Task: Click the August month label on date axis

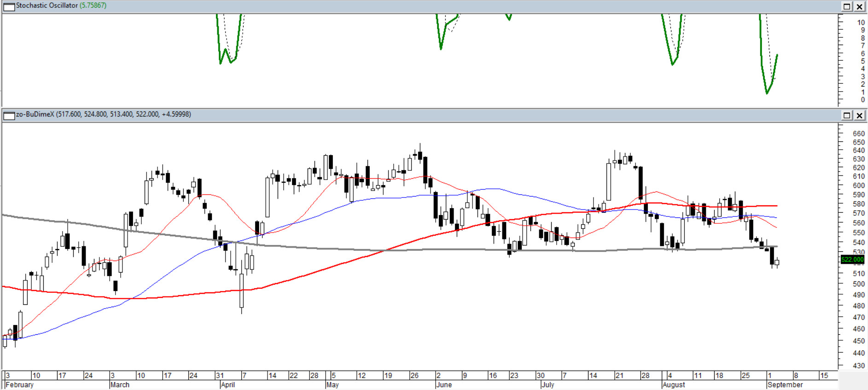Action: click(x=674, y=384)
